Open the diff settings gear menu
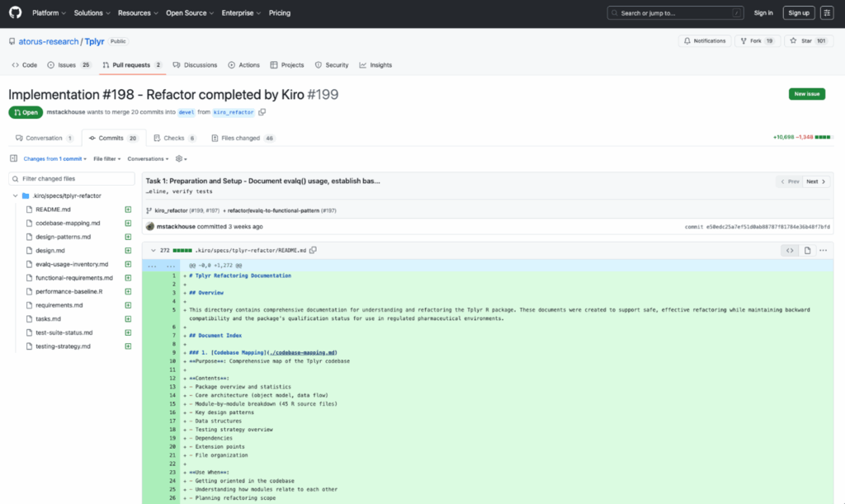Screen dimensions: 845x504 pos(181,158)
